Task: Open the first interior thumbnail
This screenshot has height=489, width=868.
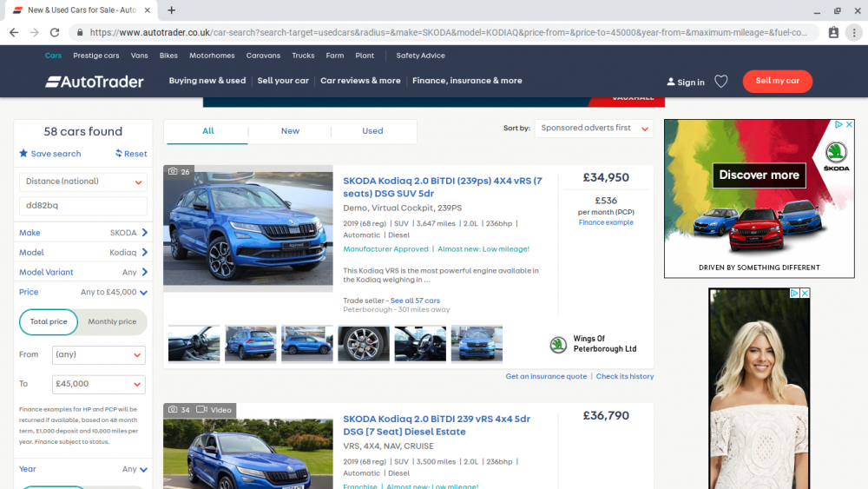Action: [194, 344]
